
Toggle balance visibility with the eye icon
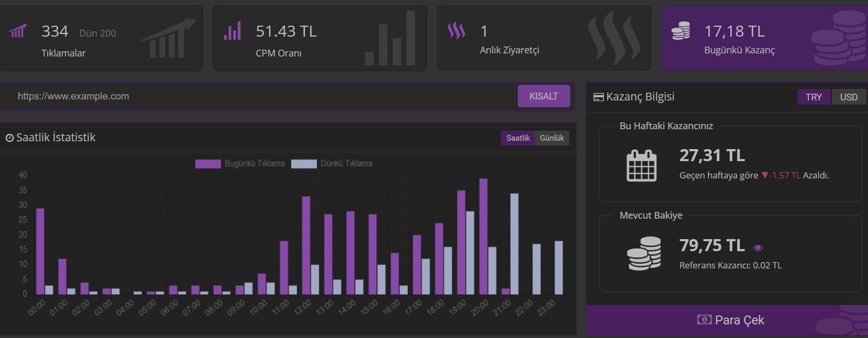coord(758,248)
